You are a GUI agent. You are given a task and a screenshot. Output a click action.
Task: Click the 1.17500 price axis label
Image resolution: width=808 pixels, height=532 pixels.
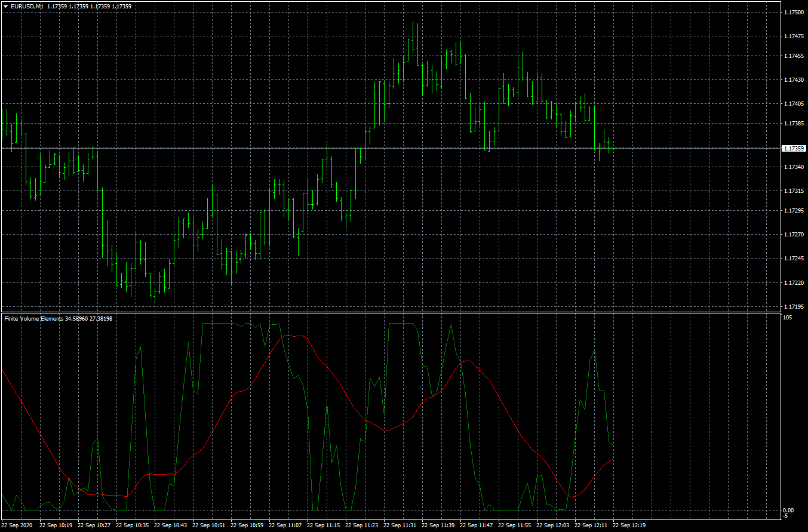pyautogui.click(x=794, y=12)
